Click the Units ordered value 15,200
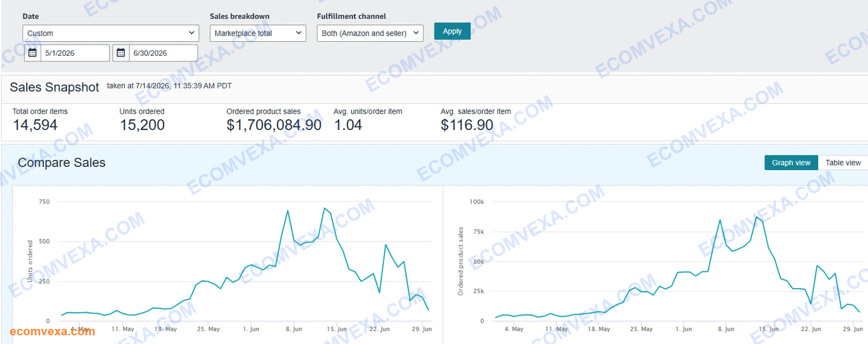868x344 pixels. point(142,125)
